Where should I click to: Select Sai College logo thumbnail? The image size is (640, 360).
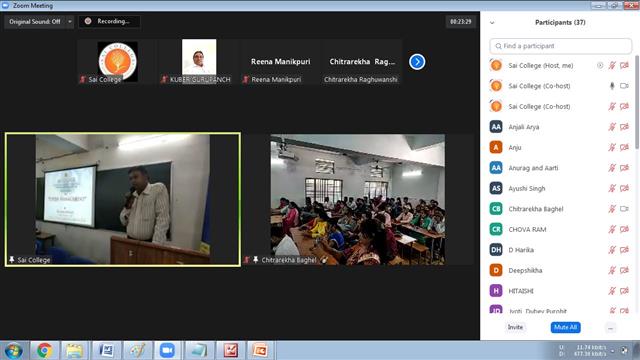click(x=118, y=62)
